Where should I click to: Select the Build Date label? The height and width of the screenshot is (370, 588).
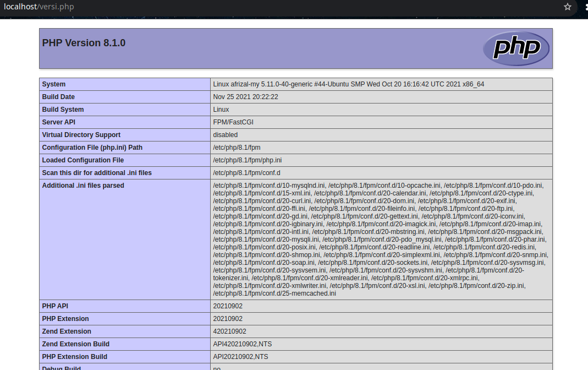click(x=58, y=97)
